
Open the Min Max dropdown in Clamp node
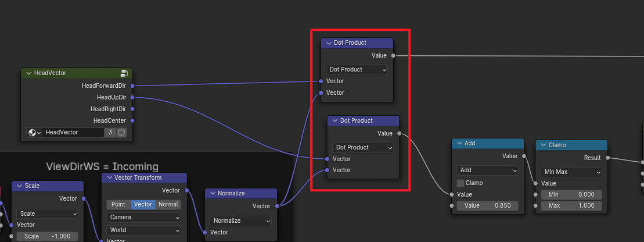pyautogui.click(x=571, y=172)
